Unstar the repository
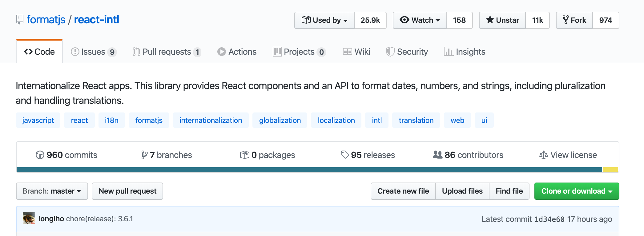The width and height of the screenshot is (644, 236). coord(502,20)
